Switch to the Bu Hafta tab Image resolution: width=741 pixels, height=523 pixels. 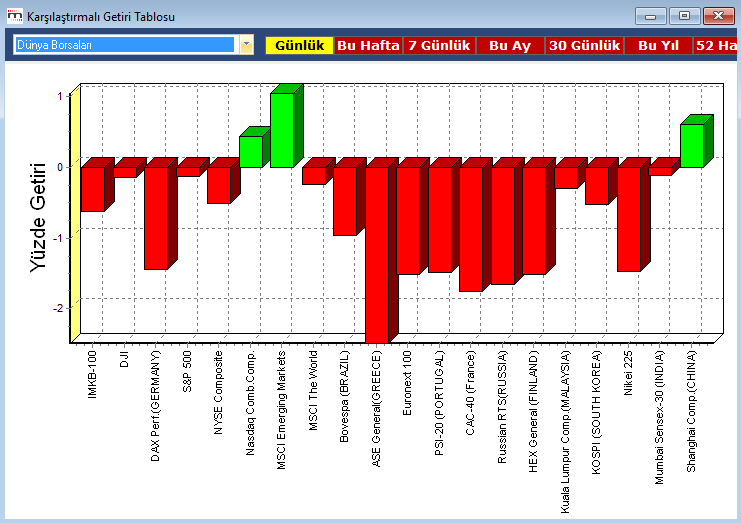[368, 45]
